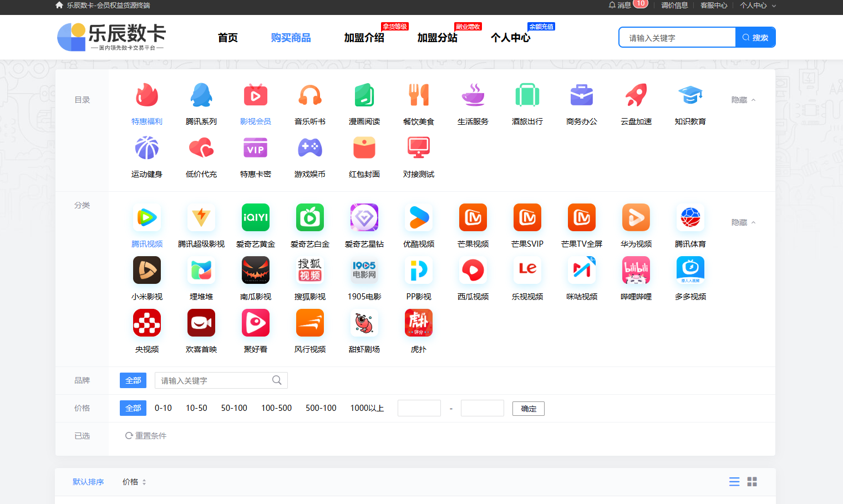Go to the 首页 nav tab
Image resolution: width=843 pixels, height=504 pixels.
(228, 38)
